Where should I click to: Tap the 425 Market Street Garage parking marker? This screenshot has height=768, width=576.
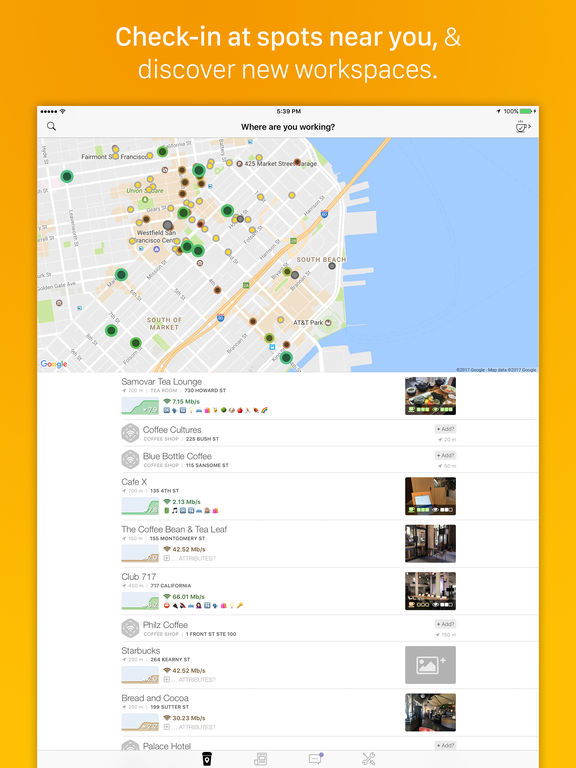(240, 164)
